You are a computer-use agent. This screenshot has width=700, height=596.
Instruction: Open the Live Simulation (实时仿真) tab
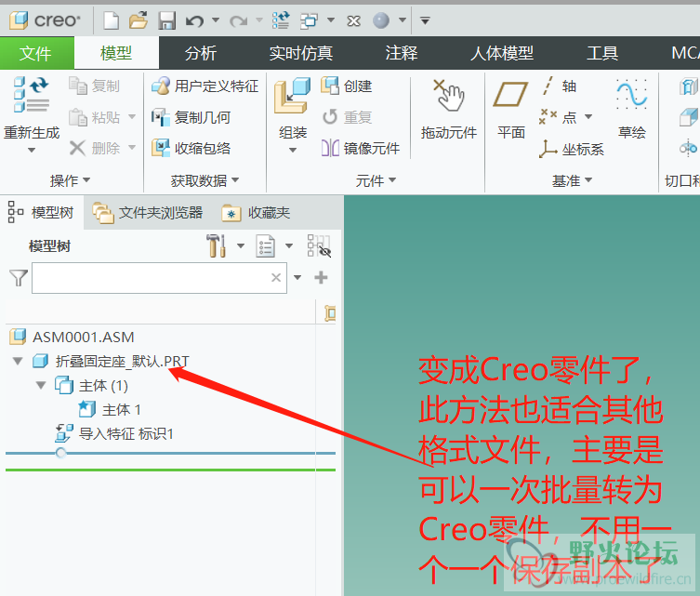pos(301,53)
